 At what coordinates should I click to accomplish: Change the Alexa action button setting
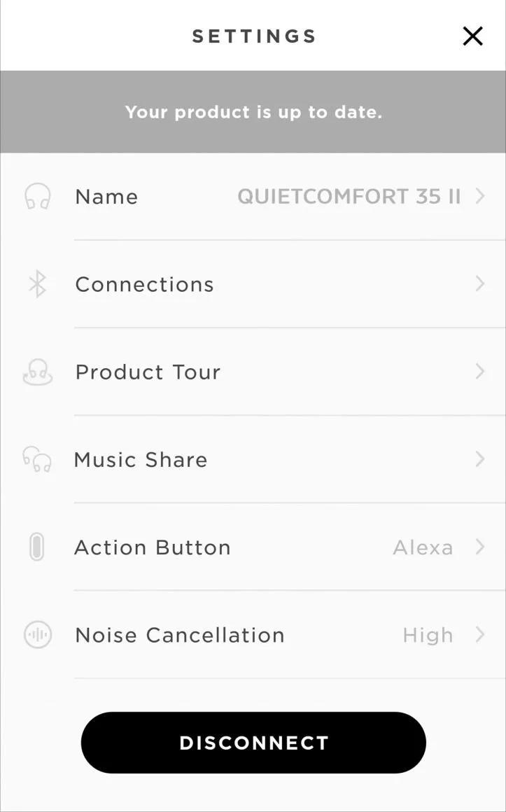[x=423, y=547]
